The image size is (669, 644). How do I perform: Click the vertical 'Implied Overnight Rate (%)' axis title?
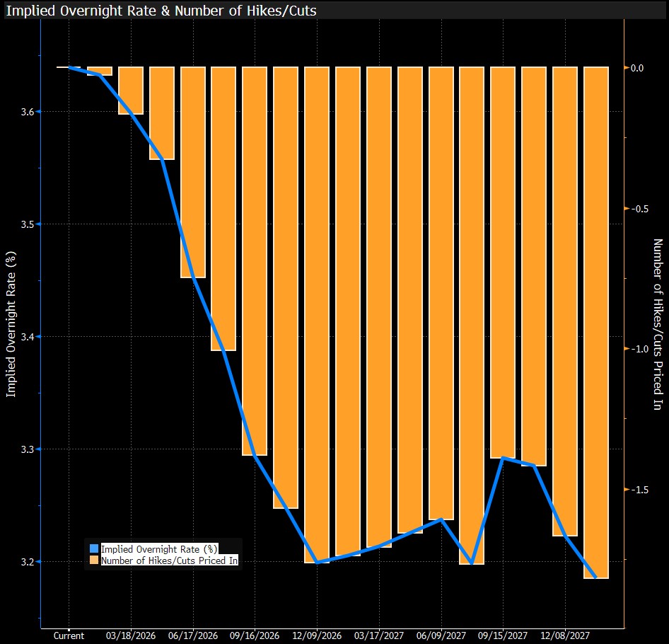click(x=11, y=326)
